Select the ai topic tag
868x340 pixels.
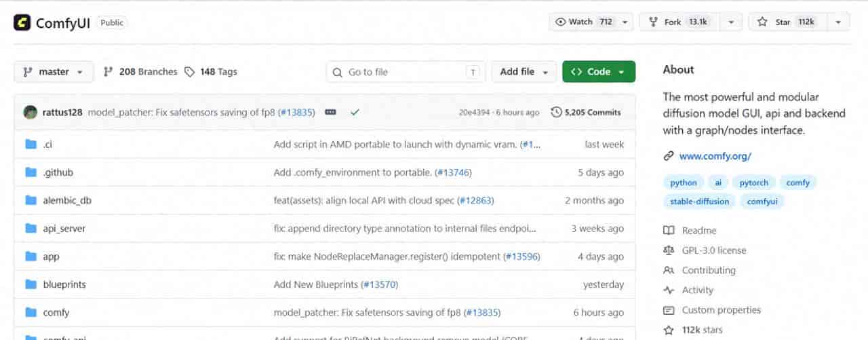tap(717, 183)
